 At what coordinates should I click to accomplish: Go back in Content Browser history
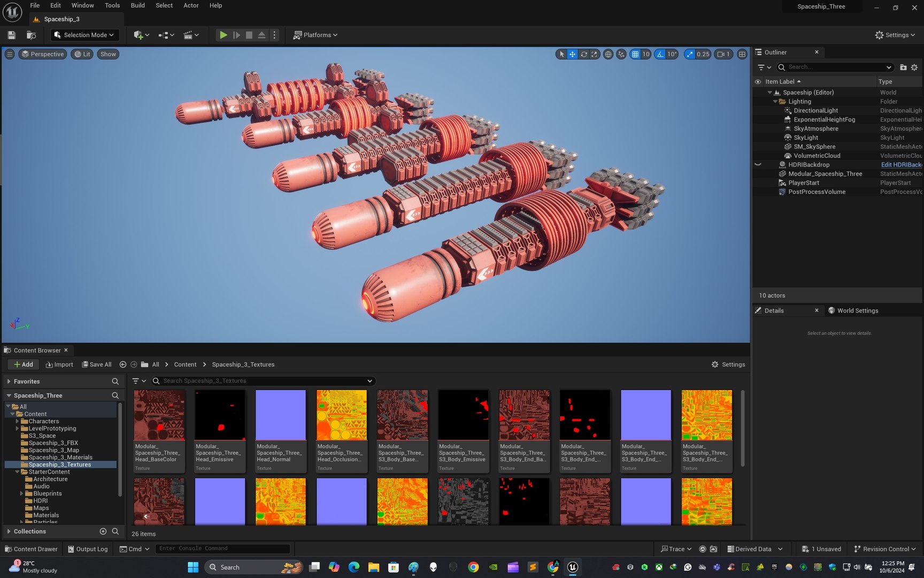(123, 364)
